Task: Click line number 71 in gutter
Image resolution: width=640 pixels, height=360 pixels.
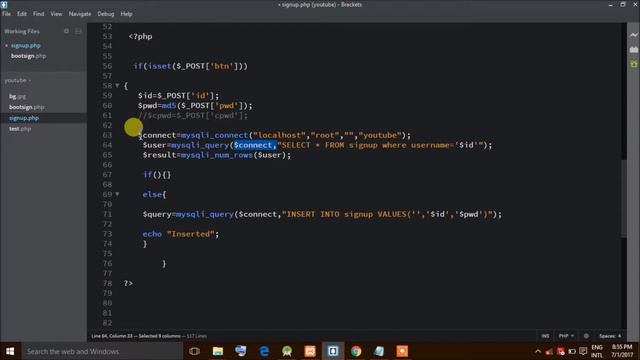Action: tap(107, 214)
